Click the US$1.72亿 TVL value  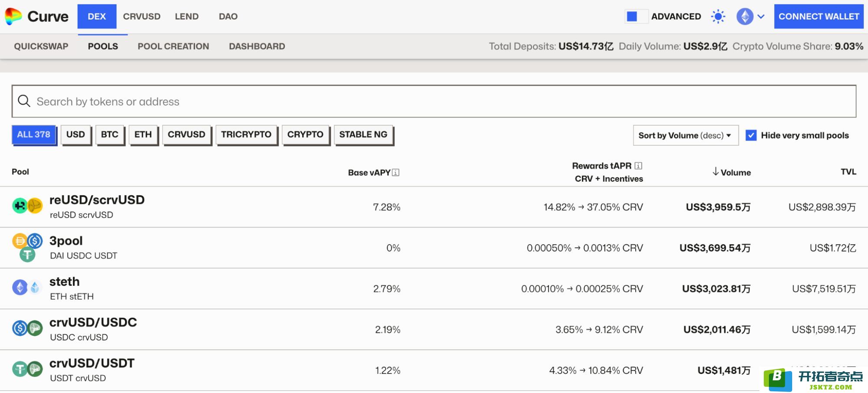(x=833, y=248)
